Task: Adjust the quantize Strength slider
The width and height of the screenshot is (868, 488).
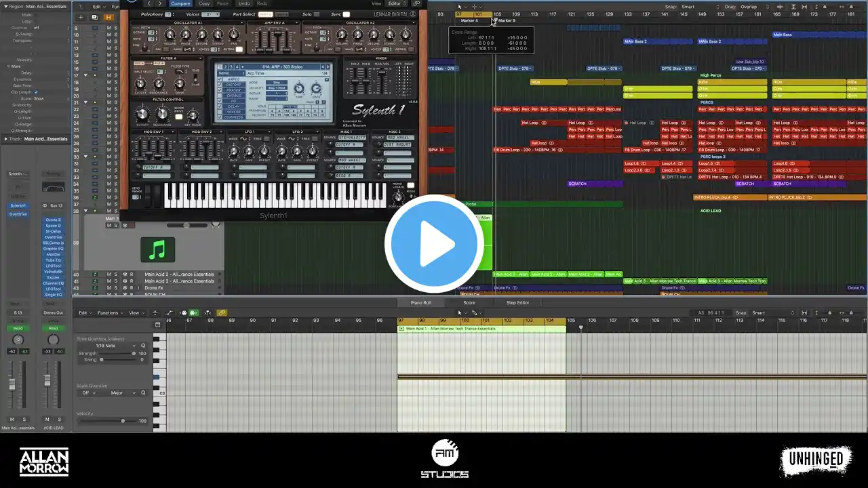Action: coord(117,353)
